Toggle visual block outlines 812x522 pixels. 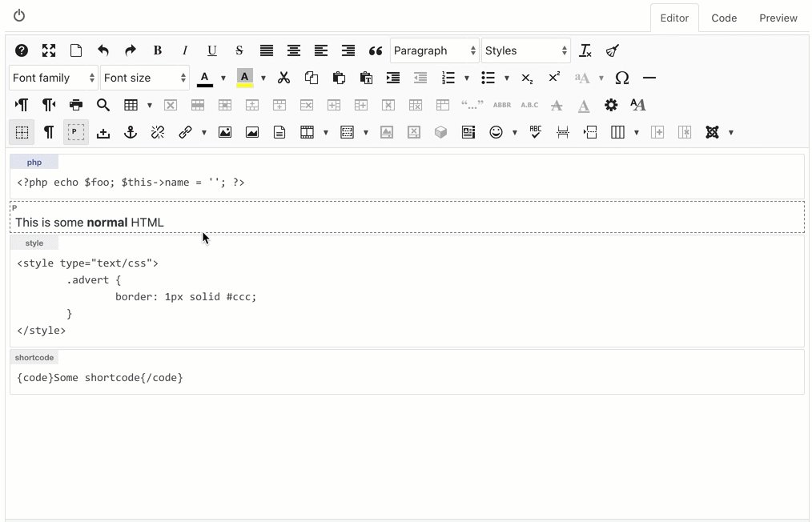(76, 133)
